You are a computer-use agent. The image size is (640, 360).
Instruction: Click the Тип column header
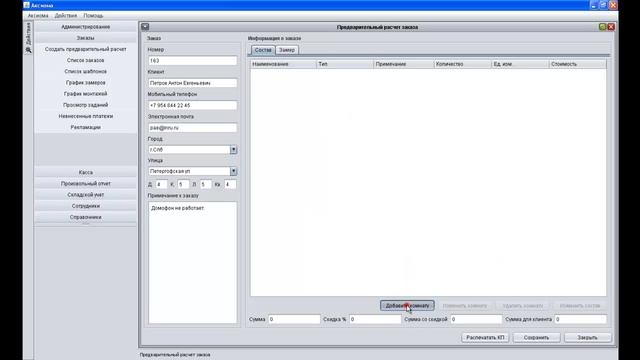click(345, 64)
